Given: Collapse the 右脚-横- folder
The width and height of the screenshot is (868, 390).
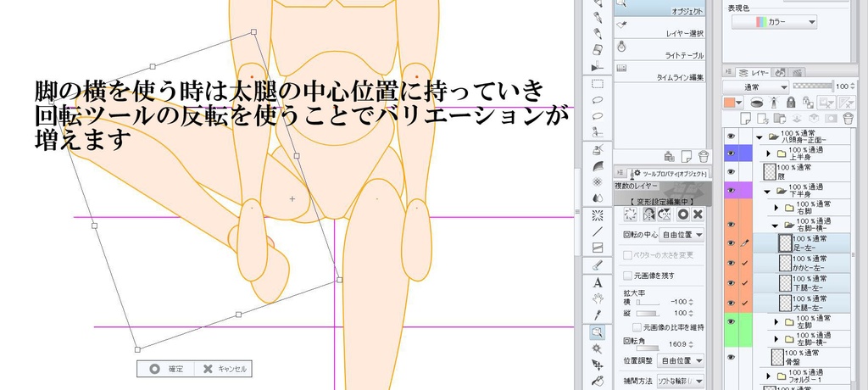Looking at the screenshot, I should point(776,226).
